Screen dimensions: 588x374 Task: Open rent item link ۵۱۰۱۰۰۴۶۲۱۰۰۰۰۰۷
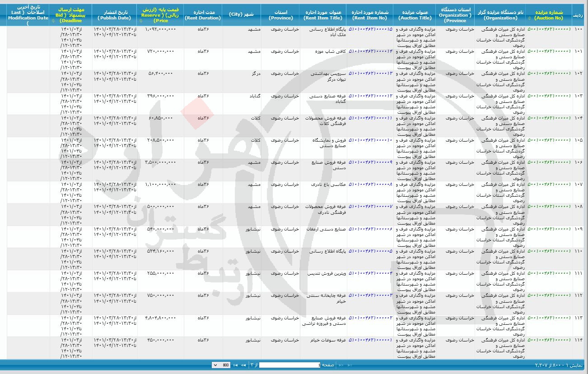coord(370,207)
